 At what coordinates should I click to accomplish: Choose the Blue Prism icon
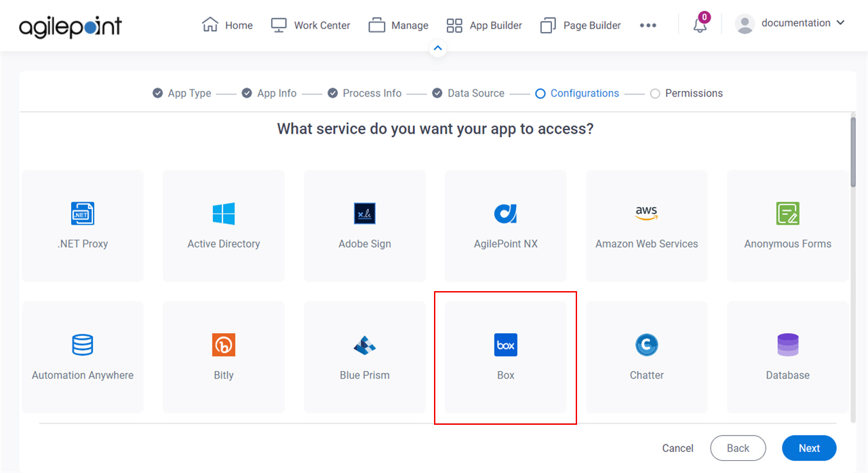tap(365, 345)
